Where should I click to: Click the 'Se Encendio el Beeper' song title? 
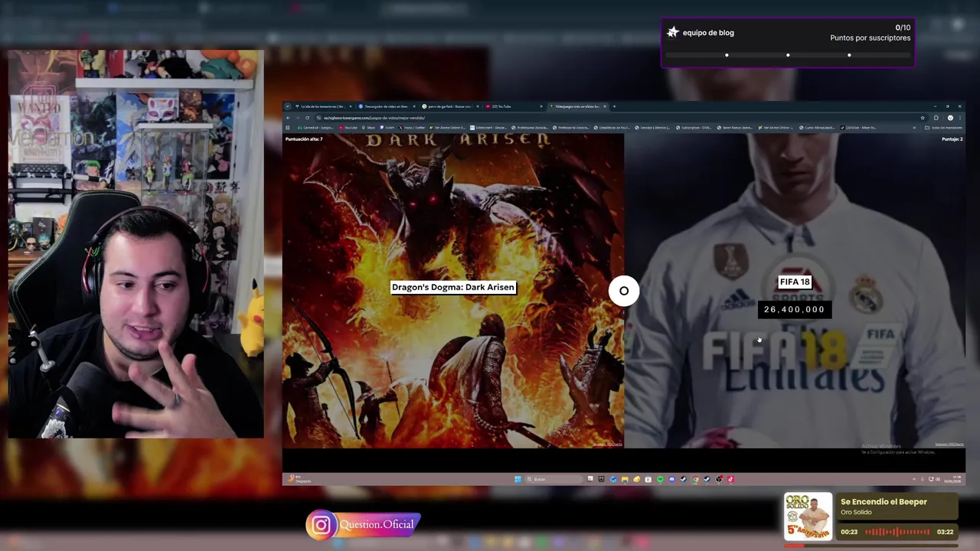[884, 502]
